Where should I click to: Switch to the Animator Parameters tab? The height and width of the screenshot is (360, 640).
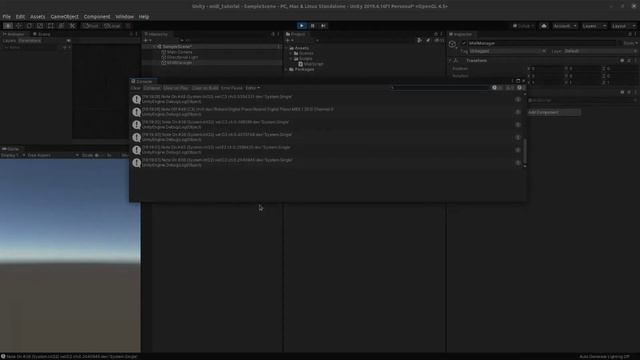tap(30, 41)
